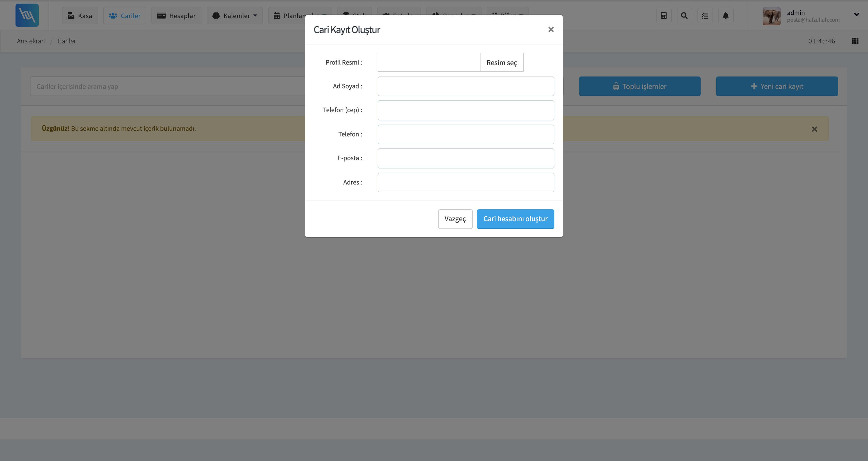The width and height of the screenshot is (868, 461).
Task: Click the calculator icon in top bar
Action: 663,16
